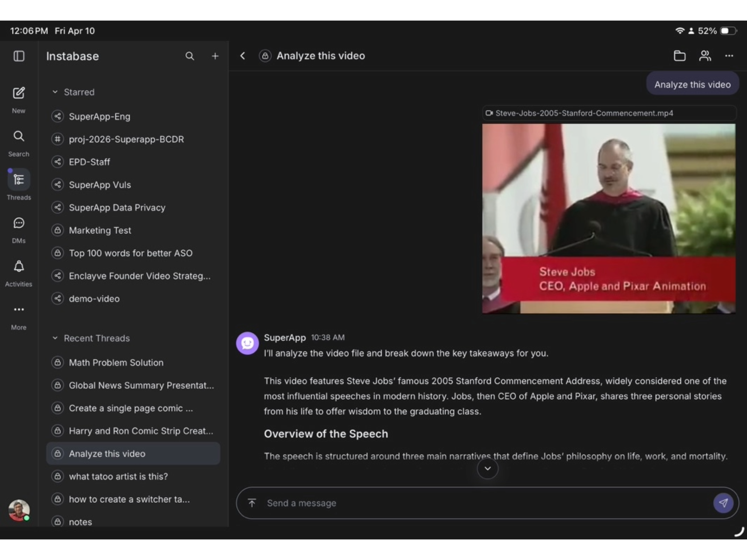
Task: Open the Threads section
Action: tap(19, 185)
